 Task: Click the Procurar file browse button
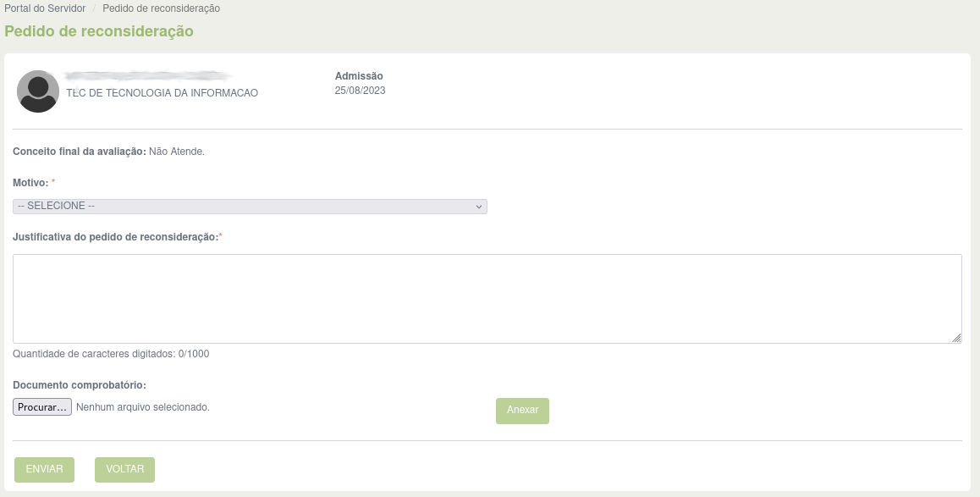(41, 407)
